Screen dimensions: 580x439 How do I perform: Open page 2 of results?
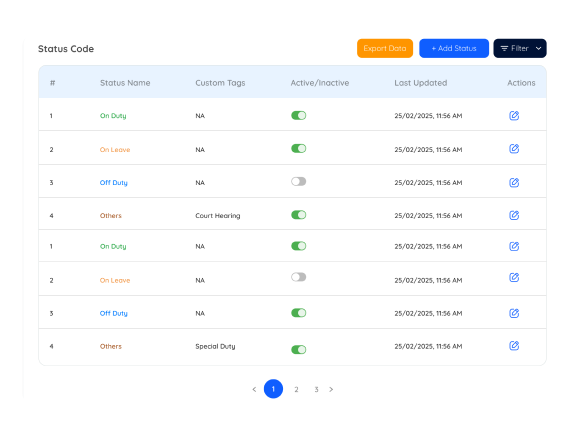[296, 389]
